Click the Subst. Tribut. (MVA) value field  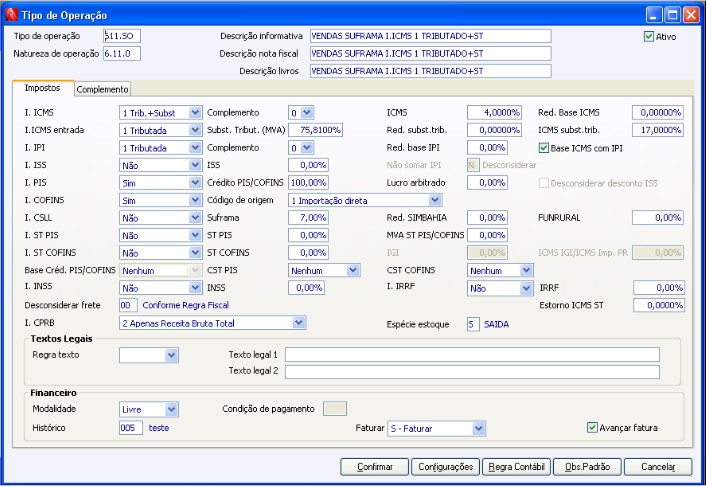coord(315,130)
